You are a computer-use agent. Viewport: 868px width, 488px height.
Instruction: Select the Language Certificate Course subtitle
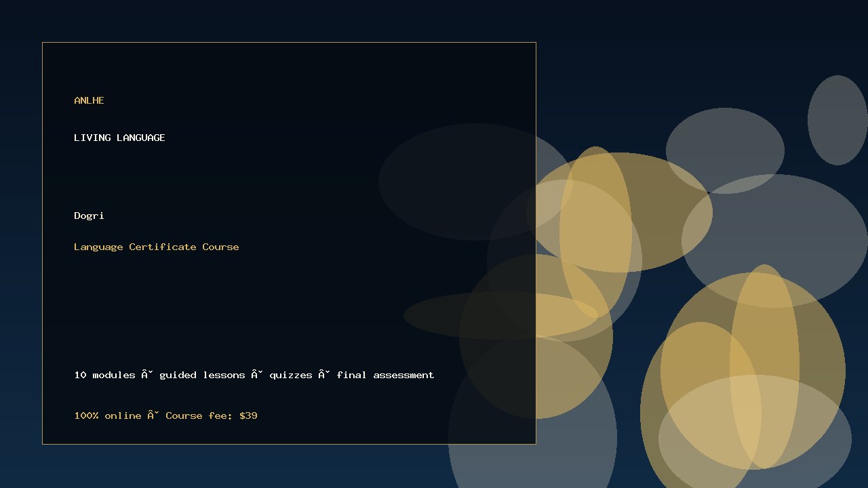[157, 247]
